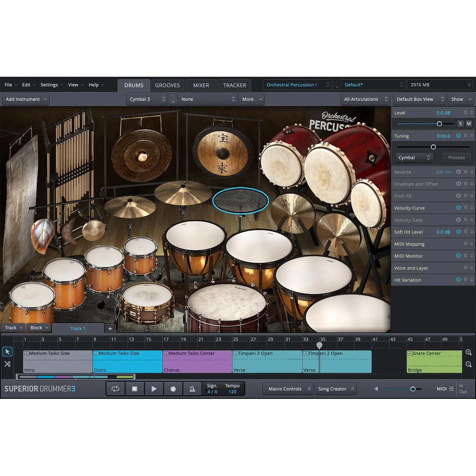Click the Process button
The image size is (476, 476).
click(456, 157)
